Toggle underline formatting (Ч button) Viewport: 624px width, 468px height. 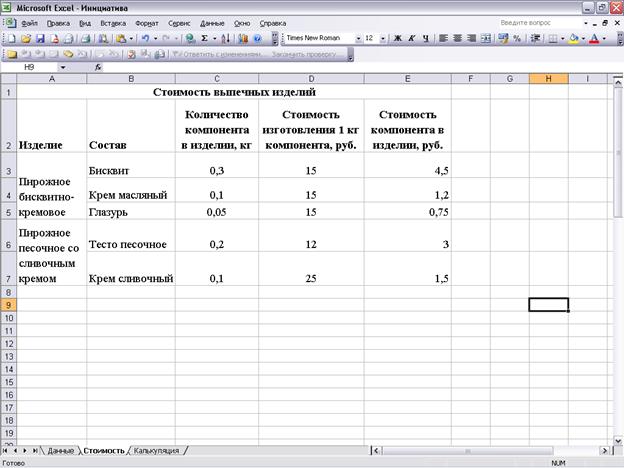coord(427,38)
